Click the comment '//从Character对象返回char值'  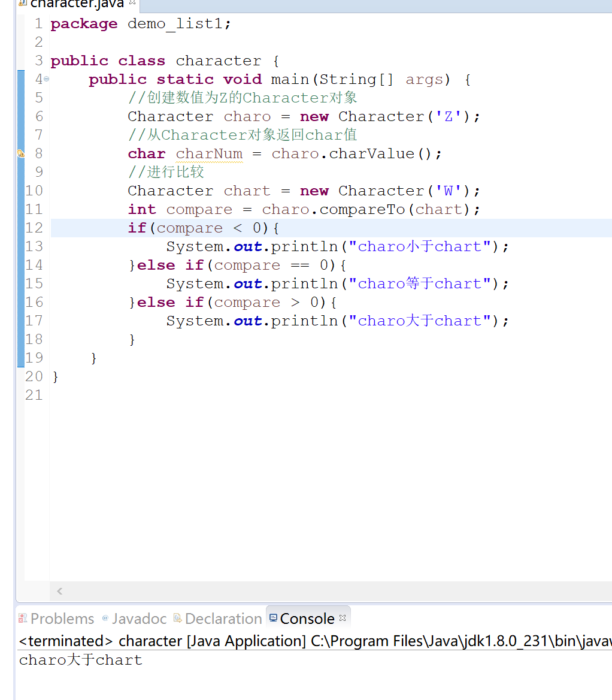(243, 135)
